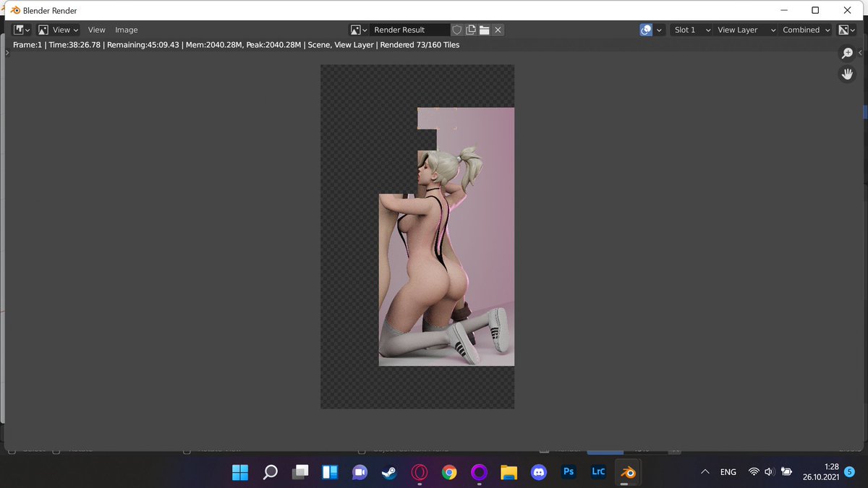Screen dimensions: 868x488
Task: Open taskbar Search
Action: pos(270,472)
